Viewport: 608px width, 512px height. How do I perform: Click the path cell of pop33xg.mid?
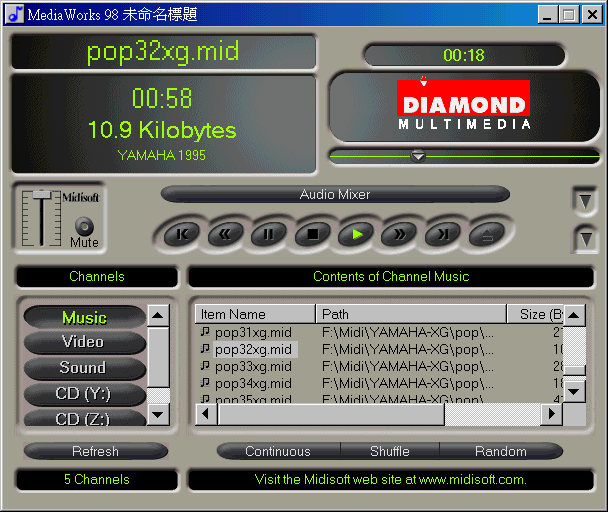(408, 367)
